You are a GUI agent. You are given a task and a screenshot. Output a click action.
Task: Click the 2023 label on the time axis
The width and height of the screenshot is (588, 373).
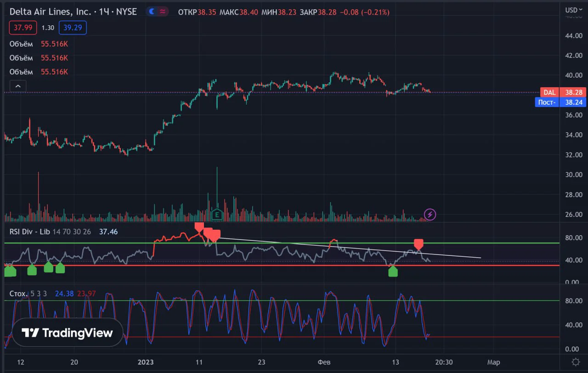(x=146, y=362)
